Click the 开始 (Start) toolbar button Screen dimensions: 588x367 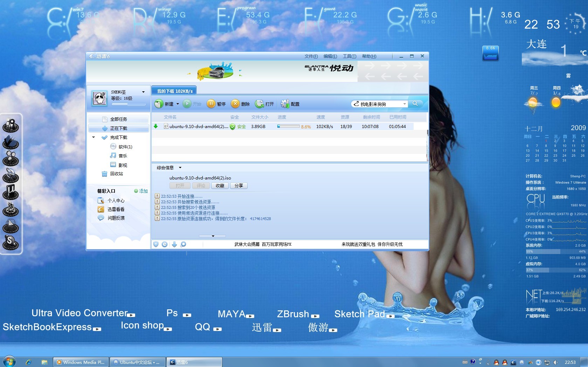click(x=192, y=104)
